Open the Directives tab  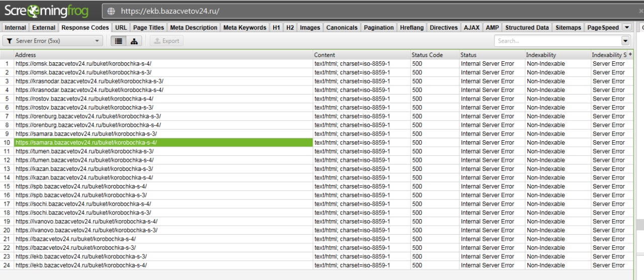444,28
